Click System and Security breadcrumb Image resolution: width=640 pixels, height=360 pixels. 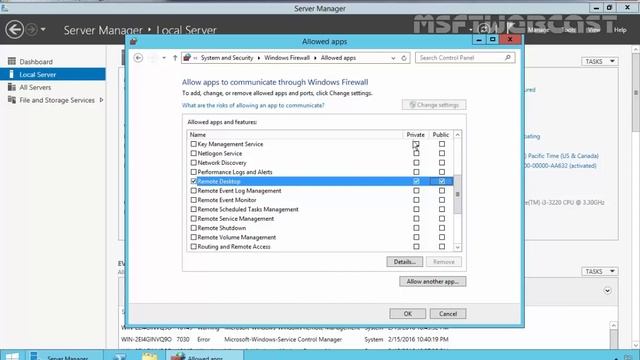(227, 58)
